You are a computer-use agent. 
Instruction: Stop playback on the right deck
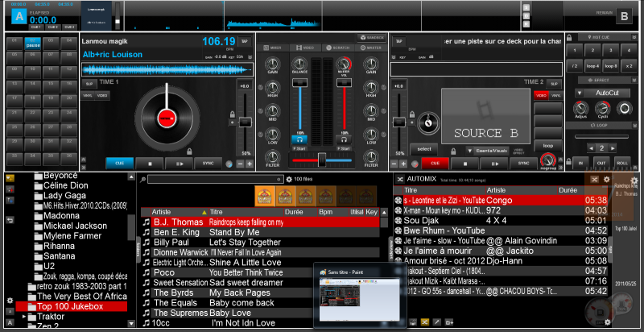click(x=464, y=163)
